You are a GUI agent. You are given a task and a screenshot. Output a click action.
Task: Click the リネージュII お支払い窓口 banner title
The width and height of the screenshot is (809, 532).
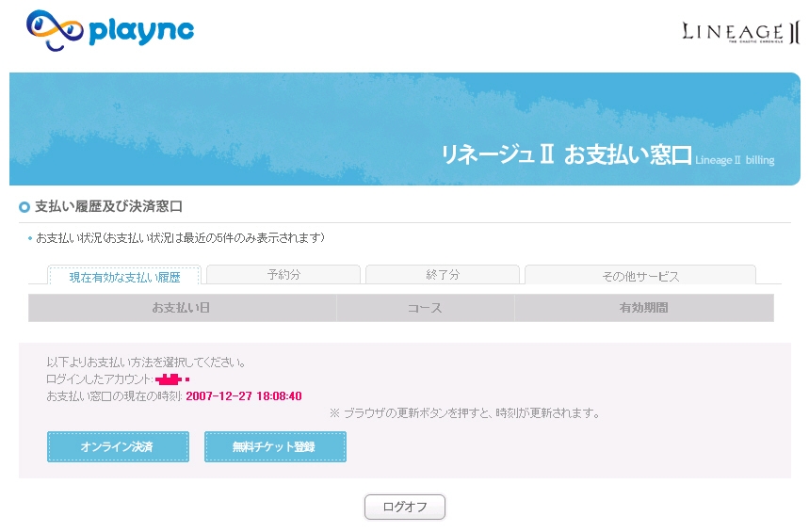tap(565, 155)
